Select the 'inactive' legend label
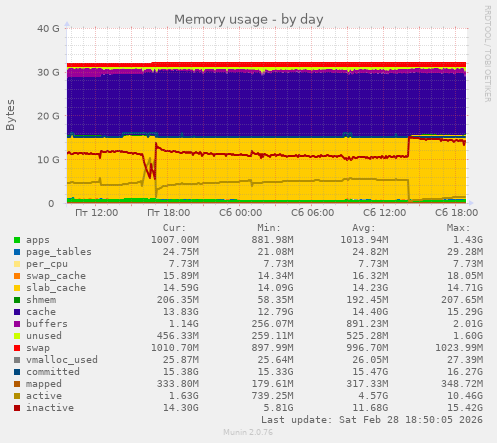This screenshot has width=497, height=443. click(x=50, y=408)
